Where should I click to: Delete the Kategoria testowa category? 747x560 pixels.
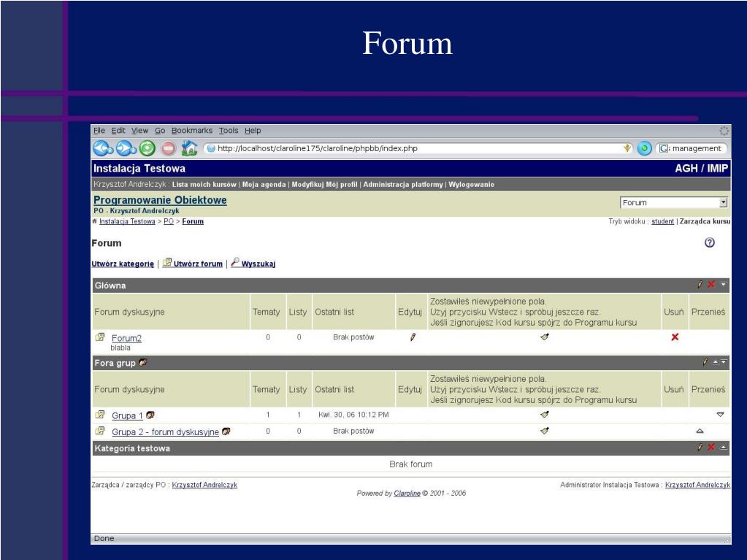click(711, 448)
